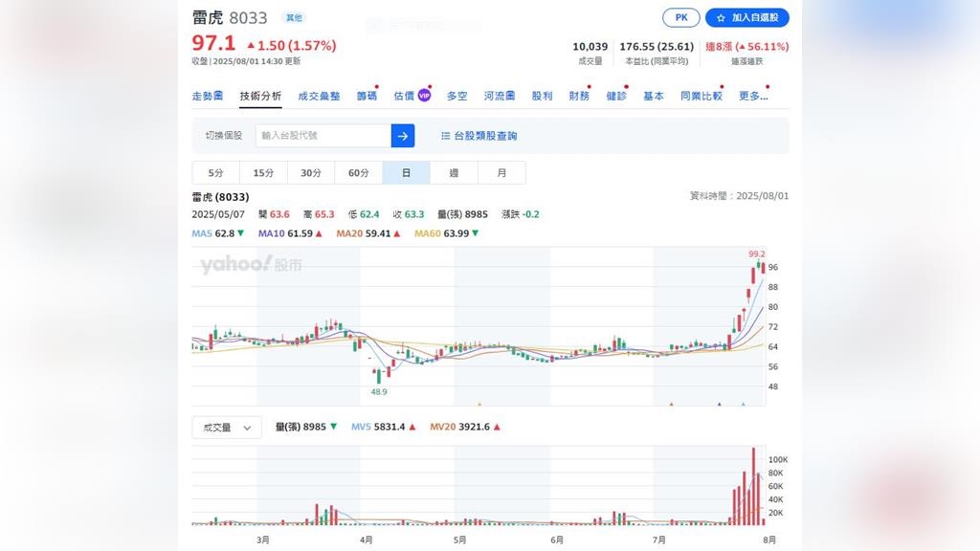Click the orange triangle marker below May candles

click(x=479, y=405)
